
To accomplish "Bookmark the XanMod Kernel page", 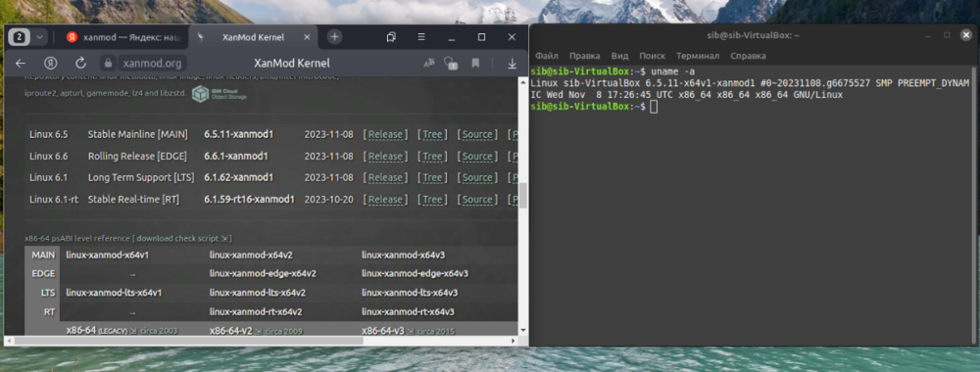I will tap(475, 63).
